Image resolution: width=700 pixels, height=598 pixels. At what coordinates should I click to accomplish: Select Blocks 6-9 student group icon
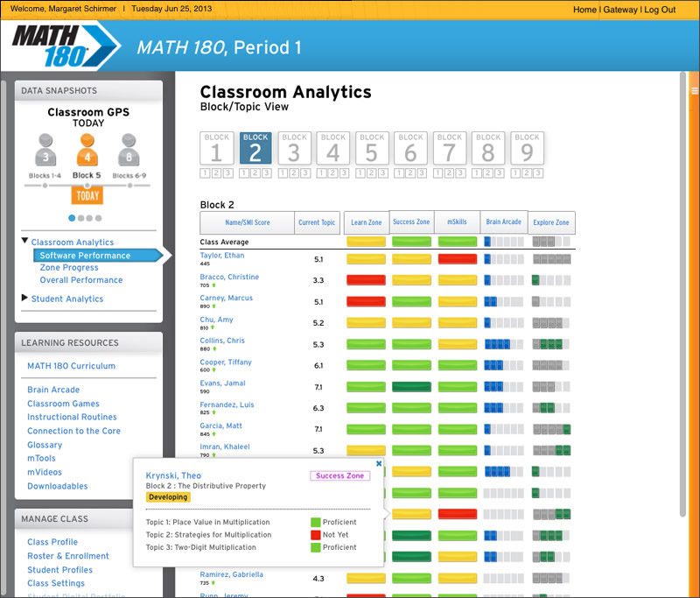[129, 150]
